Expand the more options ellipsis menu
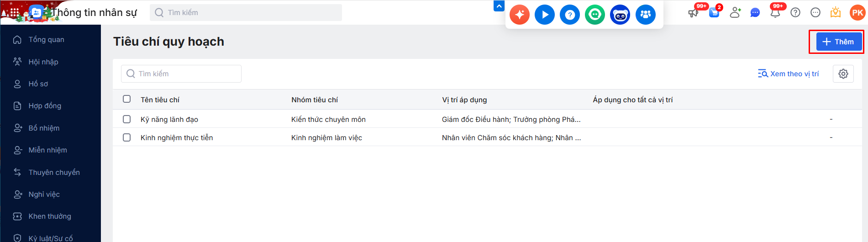Viewport: 868px width, 242px height. click(x=815, y=13)
